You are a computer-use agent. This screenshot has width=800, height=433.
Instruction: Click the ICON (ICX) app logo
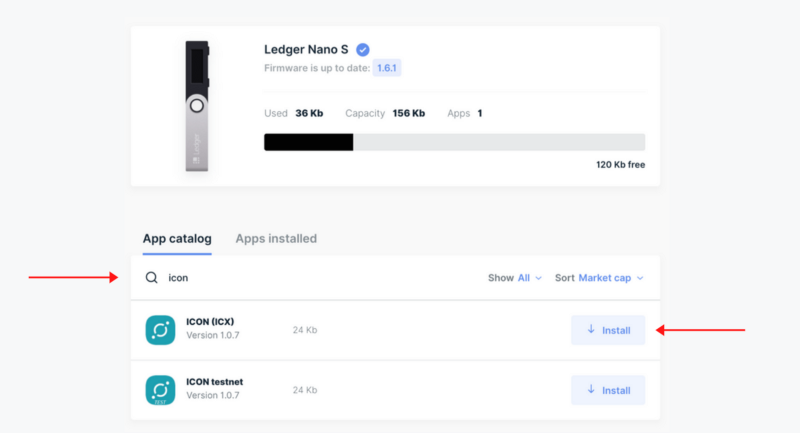tap(160, 330)
